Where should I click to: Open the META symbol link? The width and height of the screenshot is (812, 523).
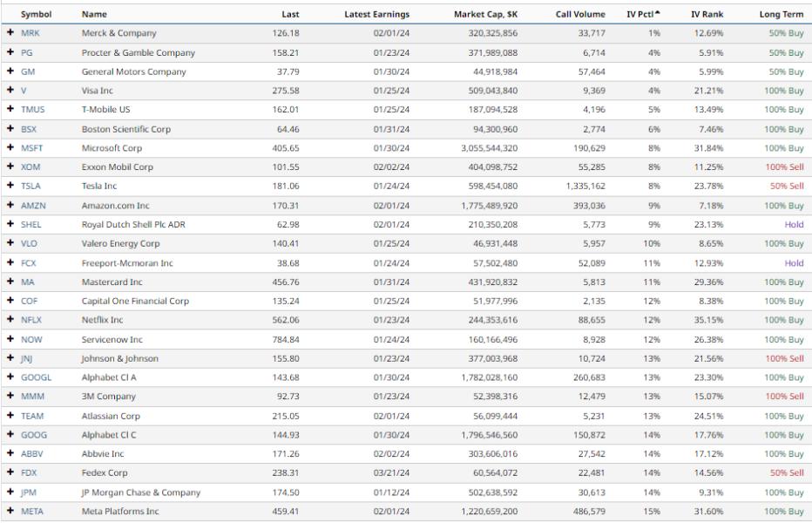(32, 511)
